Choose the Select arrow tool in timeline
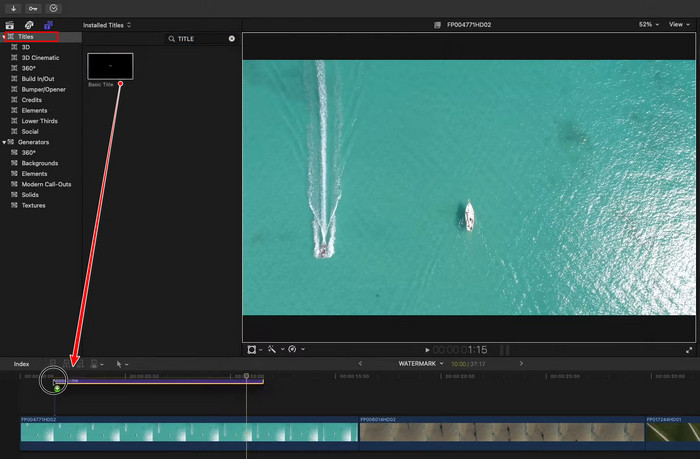This screenshot has width=700, height=459. (119, 364)
